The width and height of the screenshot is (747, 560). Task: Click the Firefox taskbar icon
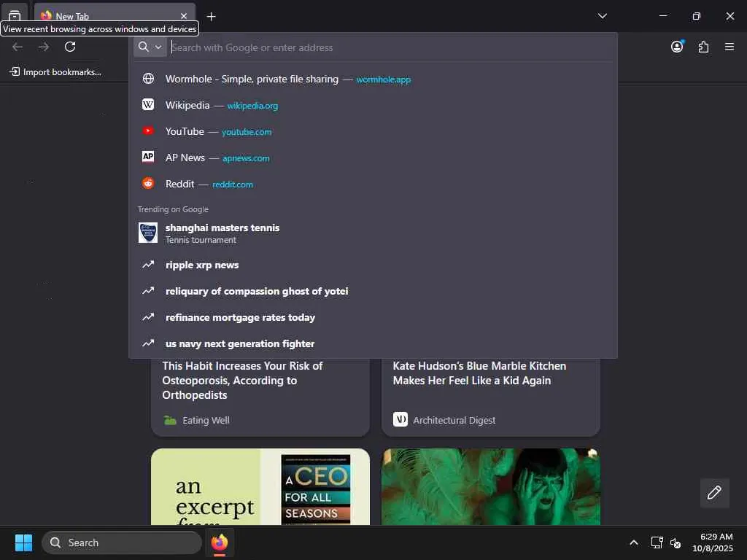219,542
